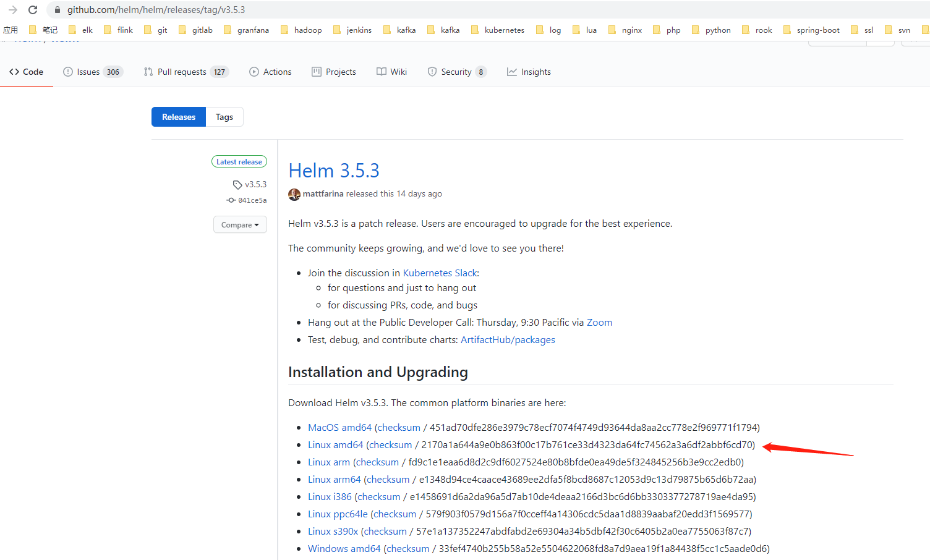Download the Windows amd64 binary
The width and height of the screenshot is (930, 560).
pyautogui.click(x=344, y=548)
